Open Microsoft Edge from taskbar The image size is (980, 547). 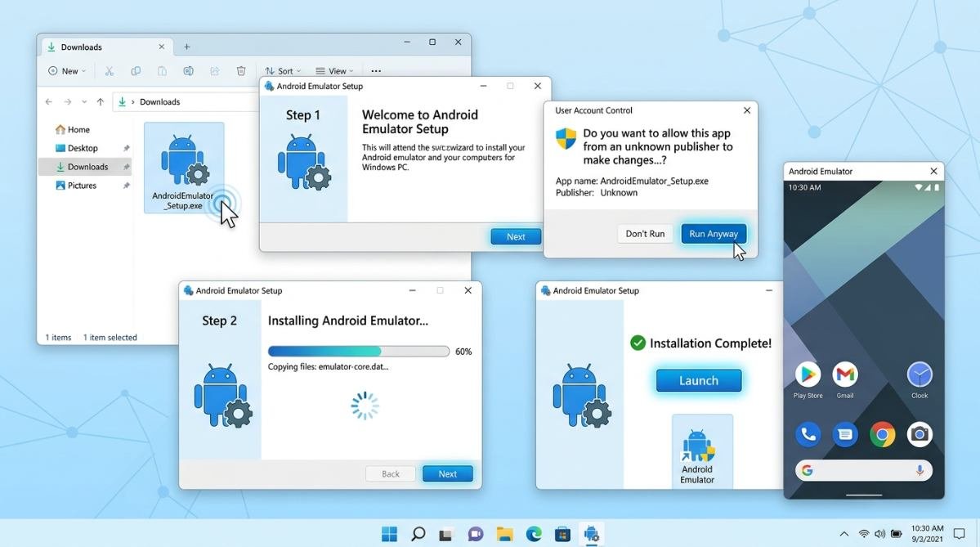point(534,534)
